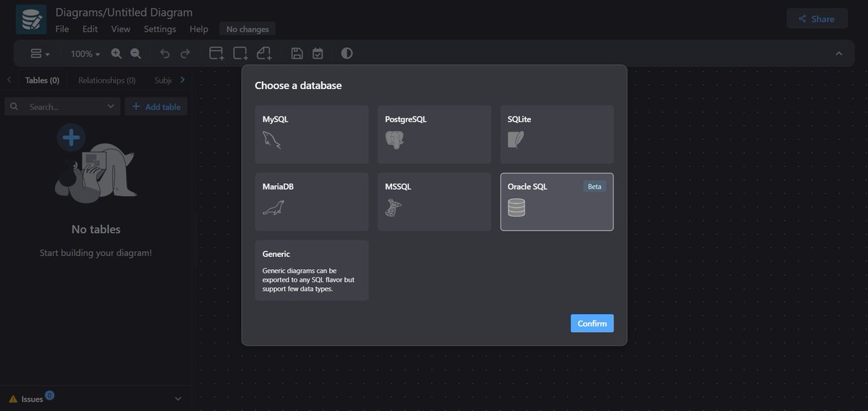The height and width of the screenshot is (411, 868).
Task: Open the to-do calendar check icon
Action: (x=318, y=54)
